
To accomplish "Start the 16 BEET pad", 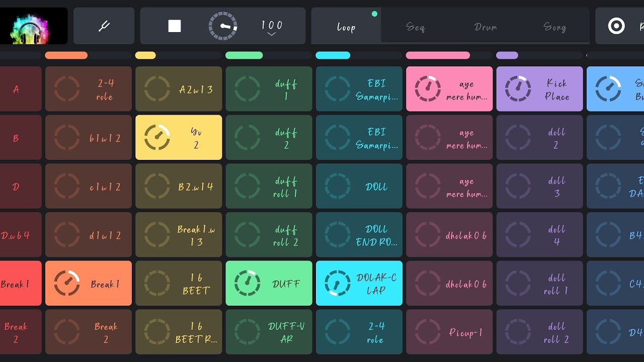I will click(x=179, y=283).
